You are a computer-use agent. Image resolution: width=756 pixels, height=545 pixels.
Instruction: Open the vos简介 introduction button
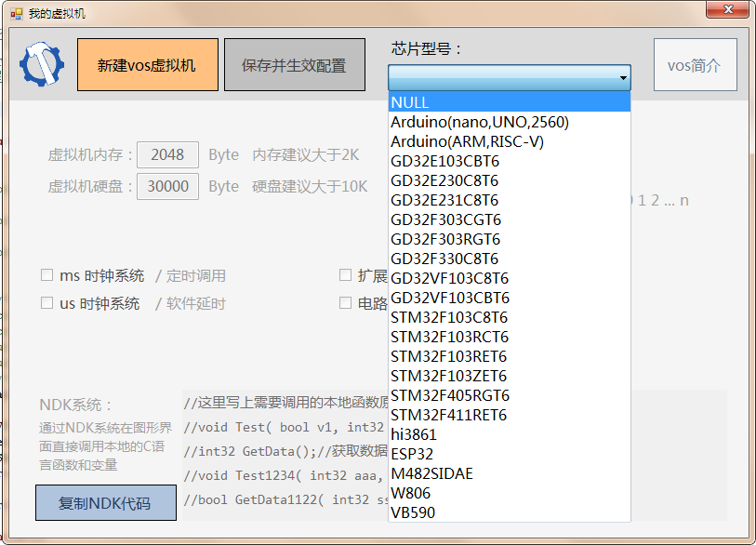696,64
